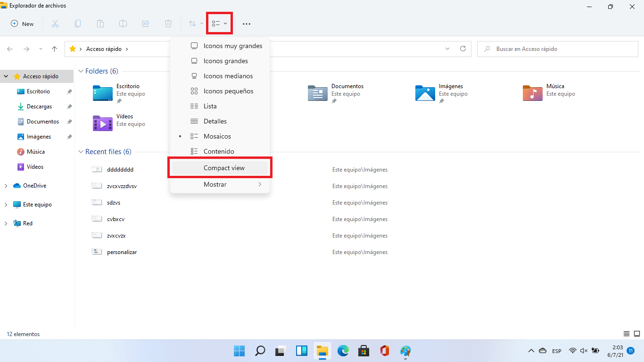Select the Detalles view option
Image resolution: width=644 pixels, height=362 pixels.
[215, 121]
